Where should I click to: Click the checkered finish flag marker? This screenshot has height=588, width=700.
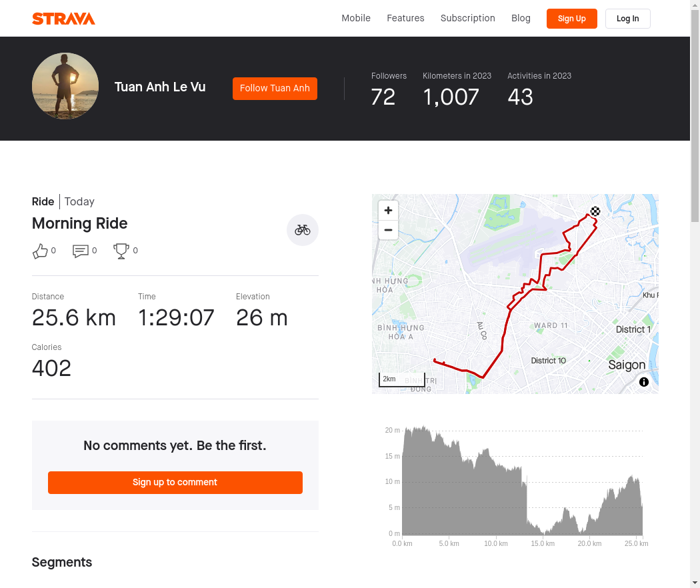(x=595, y=211)
